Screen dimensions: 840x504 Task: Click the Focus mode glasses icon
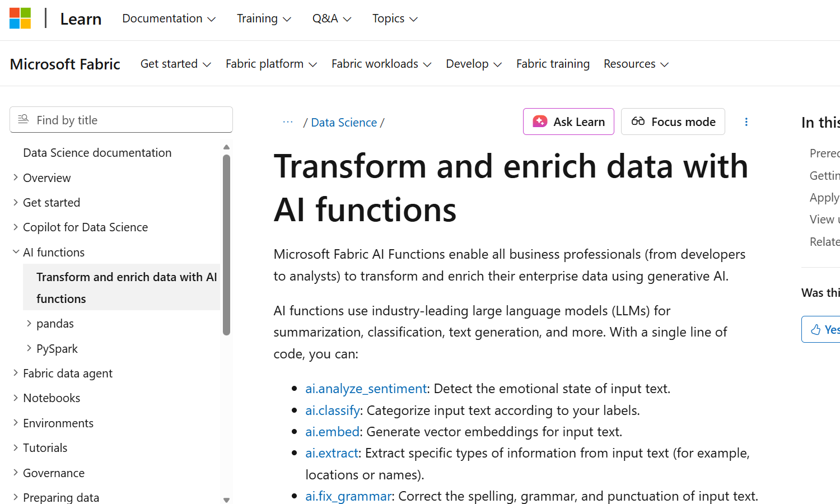pyautogui.click(x=638, y=122)
